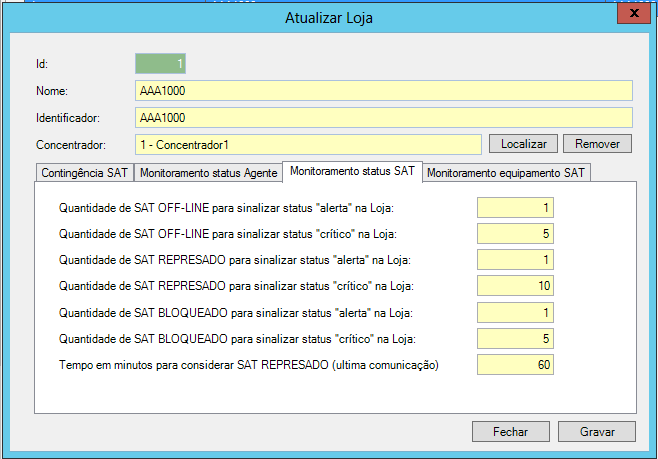
Task: Focus the SAT BLOQUEADO "alerta" quantity field
Action: point(515,312)
